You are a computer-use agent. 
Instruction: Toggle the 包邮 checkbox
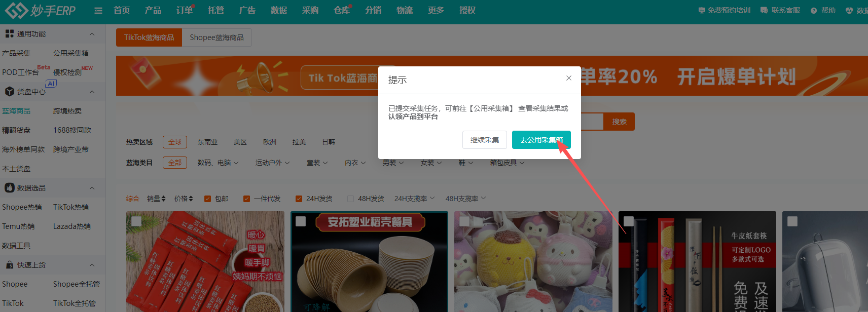[x=207, y=199]
